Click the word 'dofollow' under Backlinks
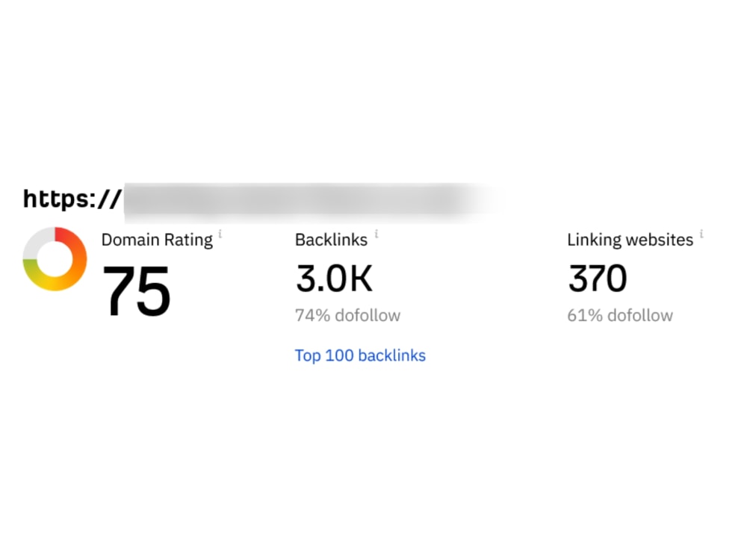Image resolution: width=747 pixels, height=560 pixels. tap(368, 315)
